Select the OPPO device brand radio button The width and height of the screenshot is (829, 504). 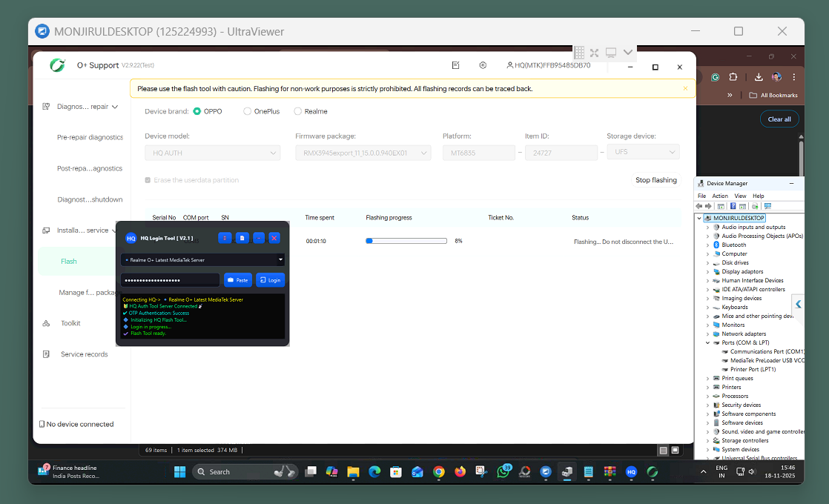coord(197,111)
